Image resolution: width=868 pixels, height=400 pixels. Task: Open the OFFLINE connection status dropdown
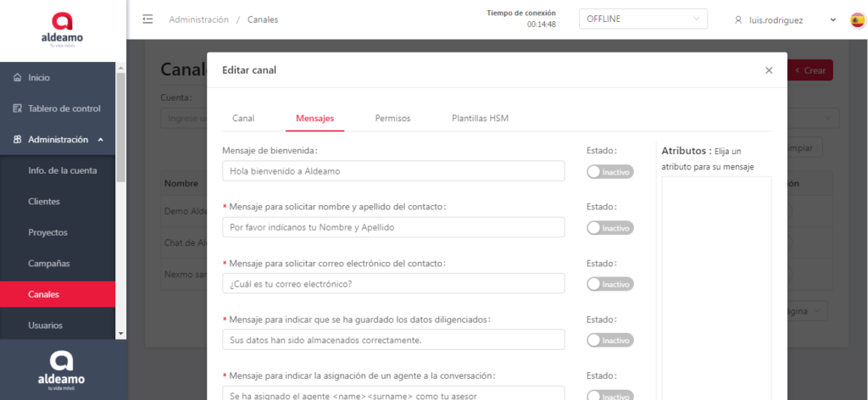[643, 19]
